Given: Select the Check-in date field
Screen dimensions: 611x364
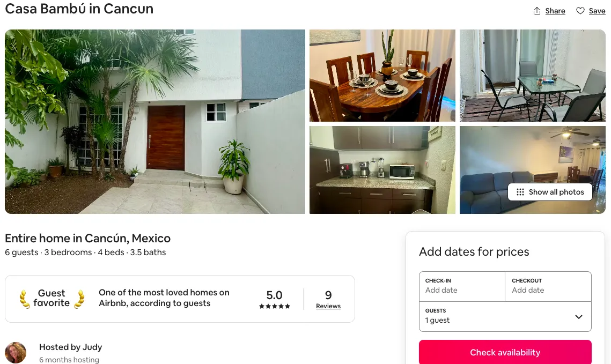Looking at the screenshot, I should point(462,286).
